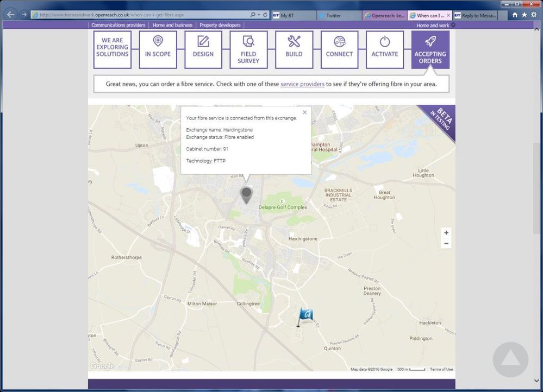The width and height of the screenshot is (543, 392).
Task: Click Hardingstone map label
Action: point(303,239)
